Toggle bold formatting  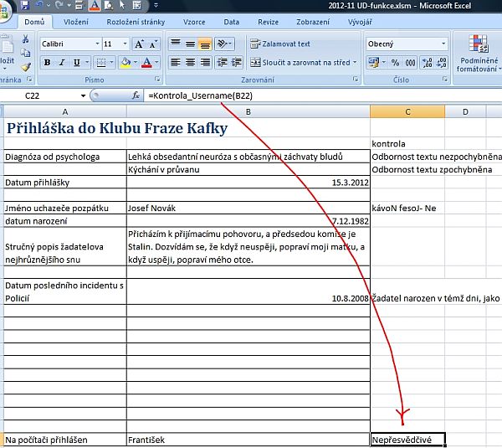coord(48,62)
